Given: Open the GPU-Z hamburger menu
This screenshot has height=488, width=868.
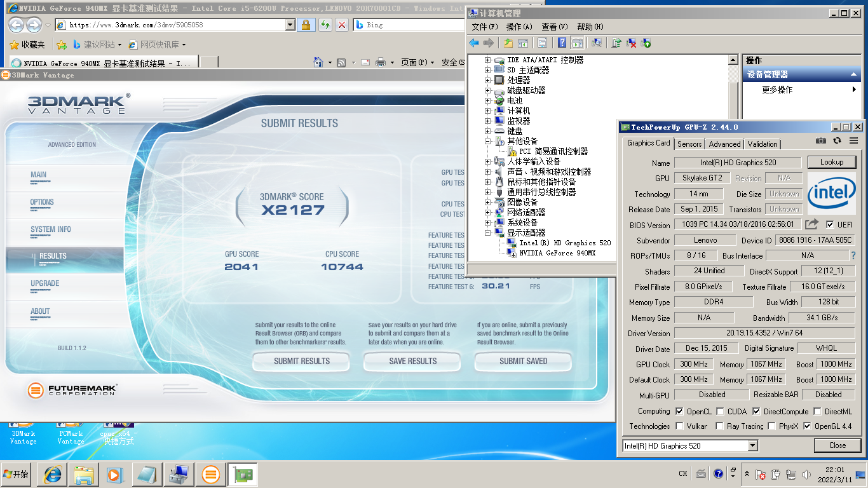Looking at the screenshot, I should [x=853, y=140].
